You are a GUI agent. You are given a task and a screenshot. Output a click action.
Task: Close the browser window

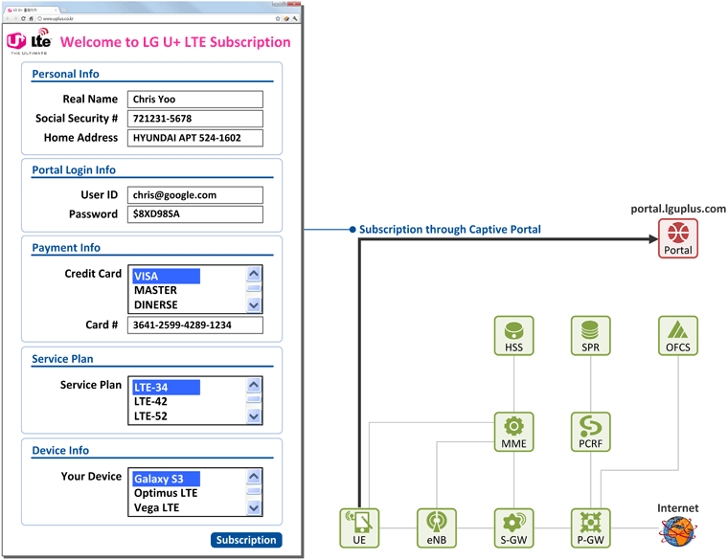click(x=294, y=3)
